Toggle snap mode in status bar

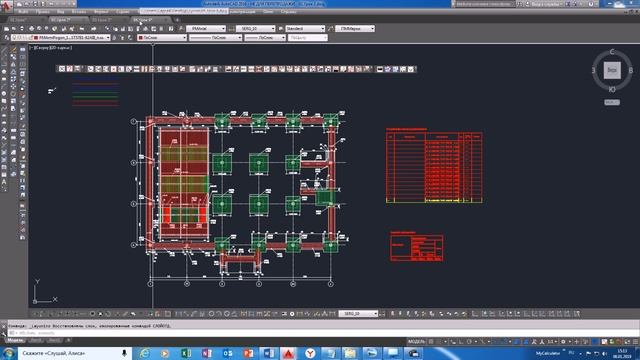[439, 342]
